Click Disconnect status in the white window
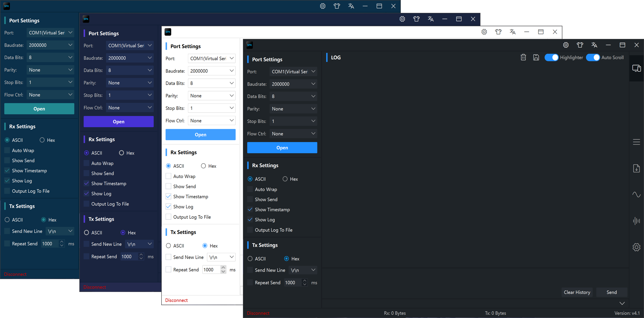Screen dimensions: 644x318 [176, 300]
